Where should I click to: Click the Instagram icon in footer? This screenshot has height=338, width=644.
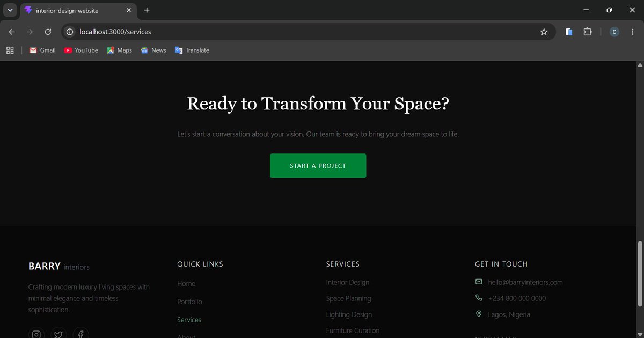(36, 333)
